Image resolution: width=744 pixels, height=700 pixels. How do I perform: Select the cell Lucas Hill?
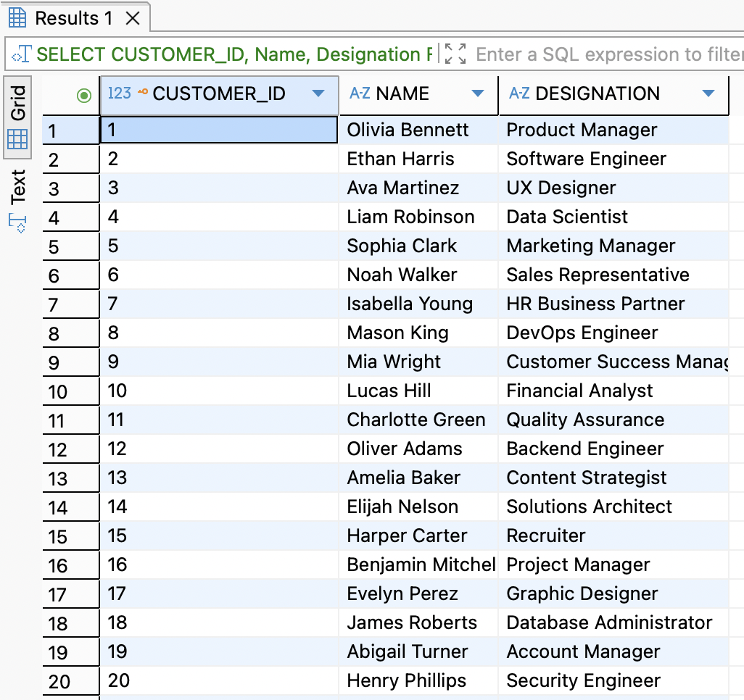coord(418,391)
